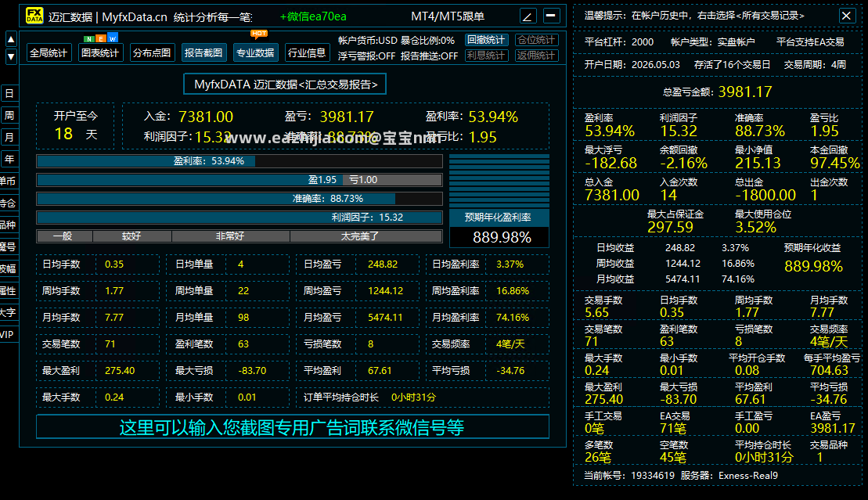This screenshot has width=868, height=500.
Task: Click the MyfxDATA 汇总交易报告 title button
Action: tap(285, 85)
